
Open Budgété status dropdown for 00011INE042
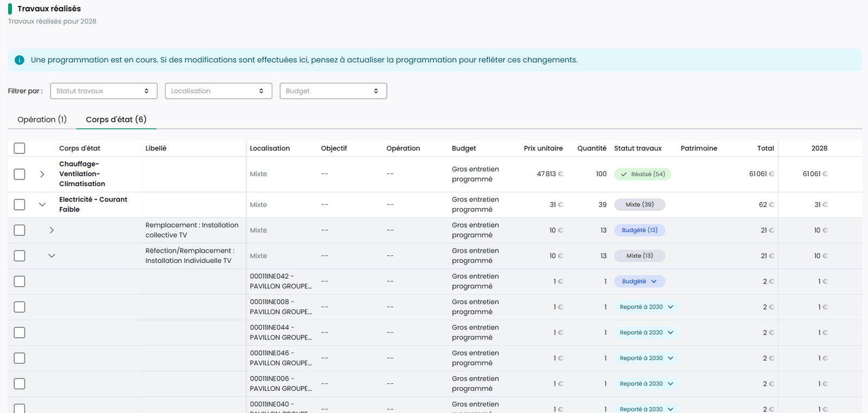coord(640,281)
